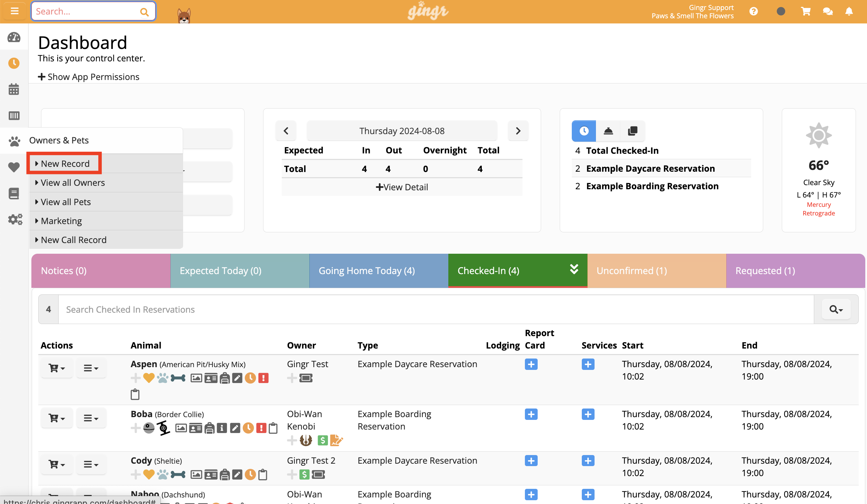Image resolution: width=867 pixels, height=504 pixels.
Task: Open list actions dropdown for Boba row
Action: (91, 418)
